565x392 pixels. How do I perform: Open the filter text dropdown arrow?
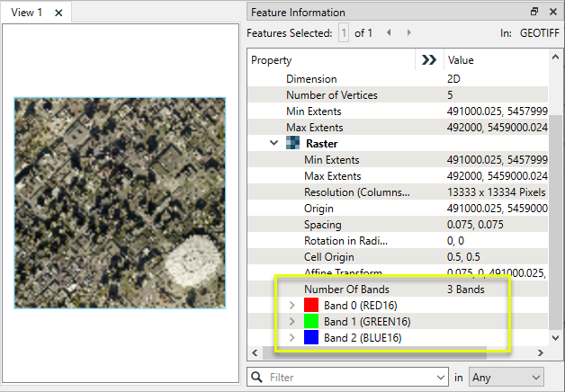[x=439, y=378]
